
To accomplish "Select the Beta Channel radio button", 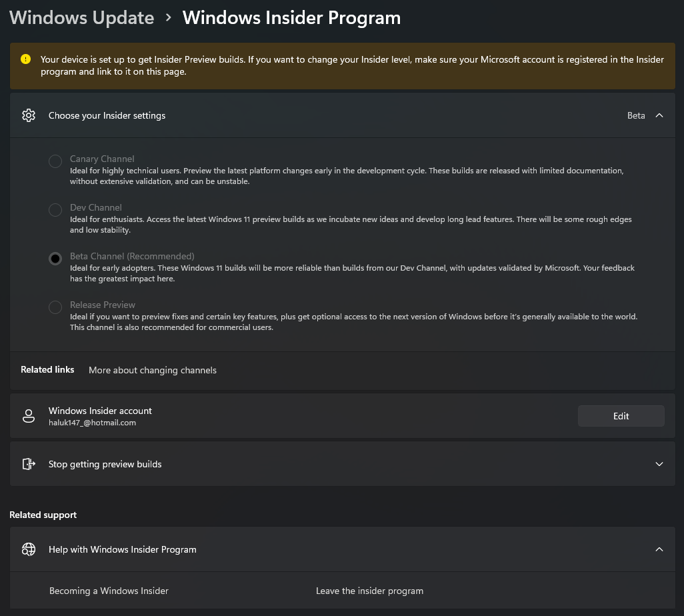I will click(55, 259).
